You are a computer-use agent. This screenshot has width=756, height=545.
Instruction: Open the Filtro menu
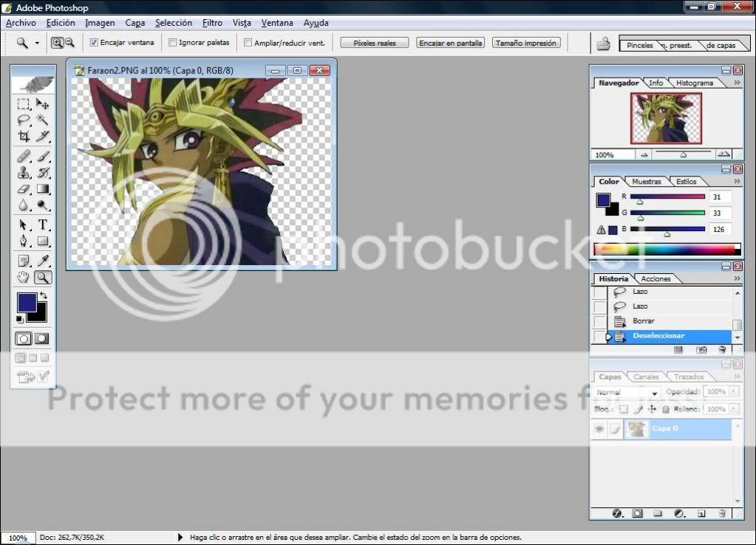click(x=212, y=23)
